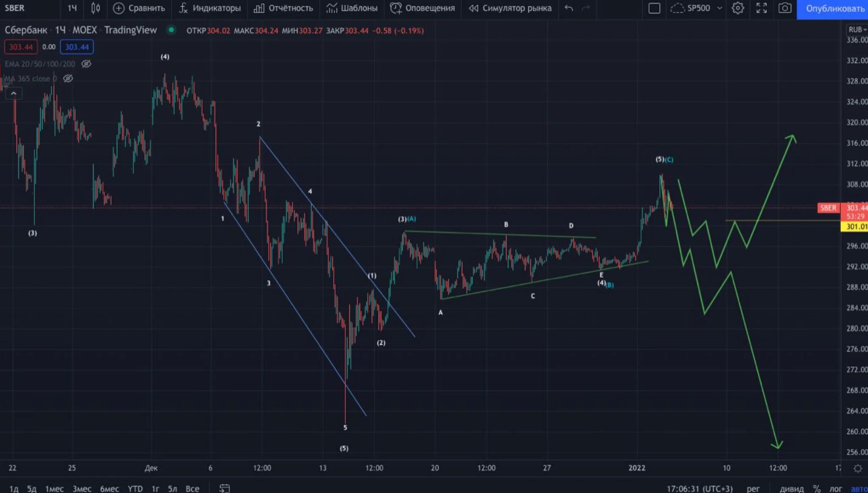Open chart settings gear in top toolbar
Viewport: 868px width, 493px height.
pos(738,8)
